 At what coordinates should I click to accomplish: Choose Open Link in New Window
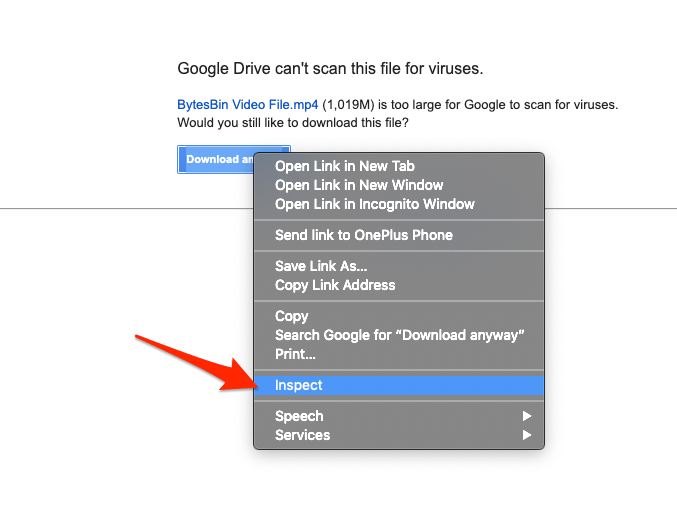tap(399, 185)
